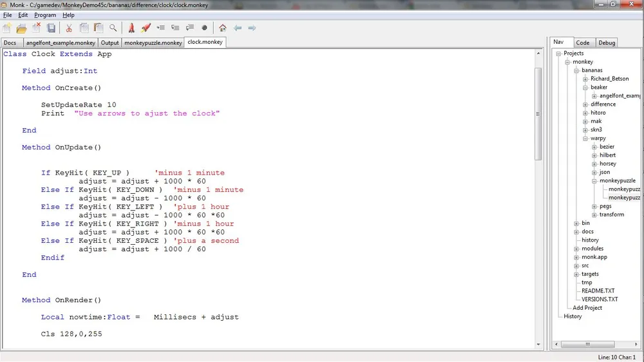Open the Program menu

click(x=45, y=15)
